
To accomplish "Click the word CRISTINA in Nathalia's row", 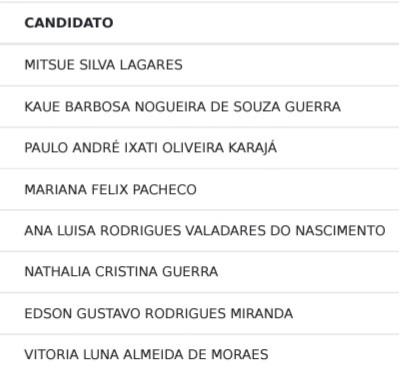I will point(126,272).
